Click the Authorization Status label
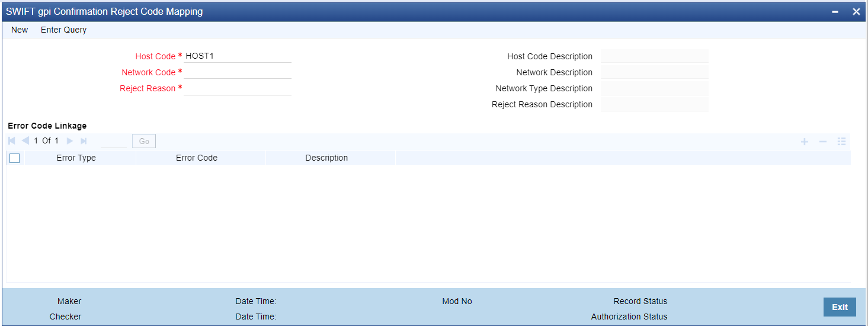 (629, 317)
